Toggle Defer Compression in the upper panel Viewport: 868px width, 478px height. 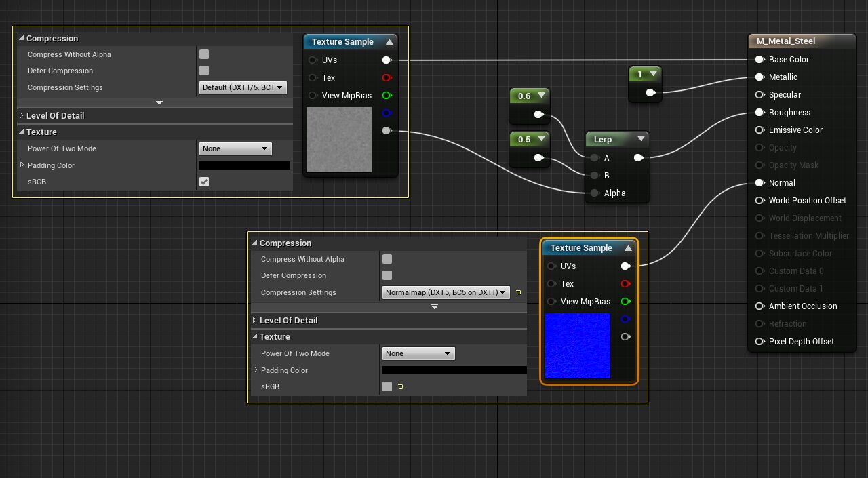point(204,71)
